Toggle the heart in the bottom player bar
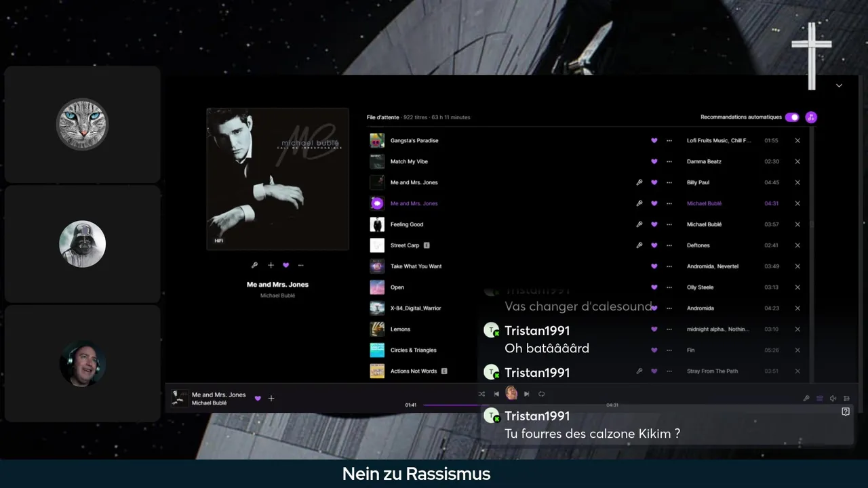The image size is (868, 488). pos(258,399)
